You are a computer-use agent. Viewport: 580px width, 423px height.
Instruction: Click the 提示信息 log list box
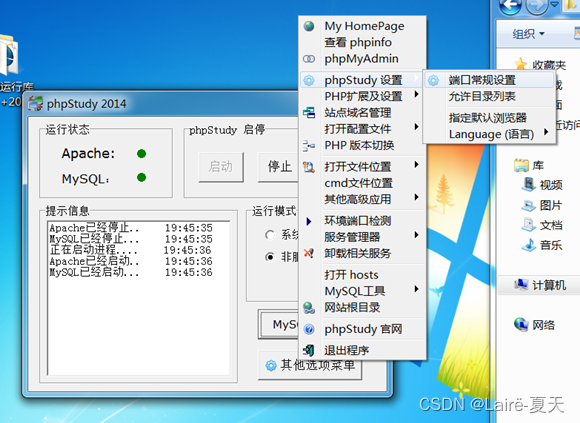139,298
